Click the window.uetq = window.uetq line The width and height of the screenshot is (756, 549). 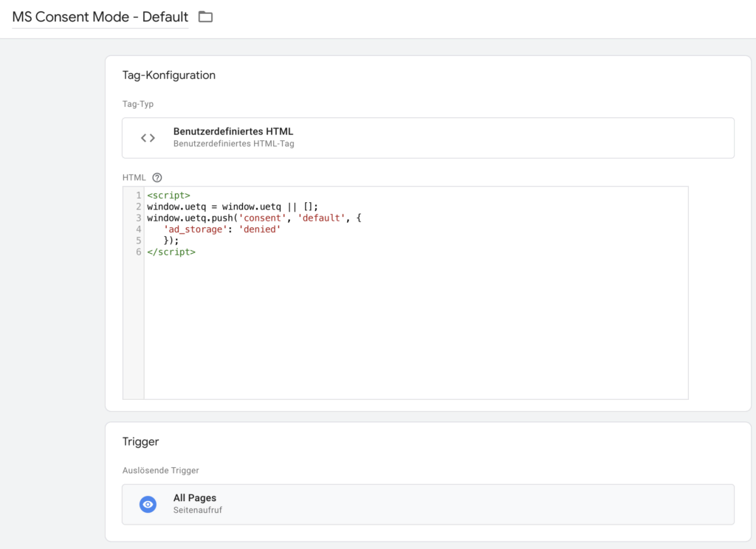(233, 207)
